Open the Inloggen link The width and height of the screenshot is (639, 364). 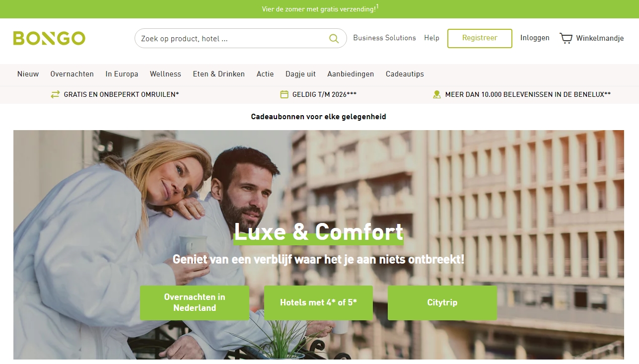(x=535, y=38)
